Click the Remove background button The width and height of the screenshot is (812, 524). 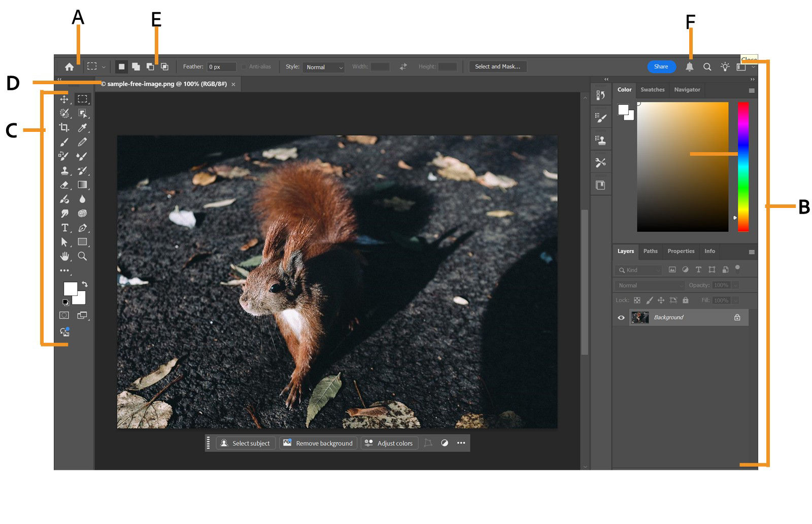318,443
